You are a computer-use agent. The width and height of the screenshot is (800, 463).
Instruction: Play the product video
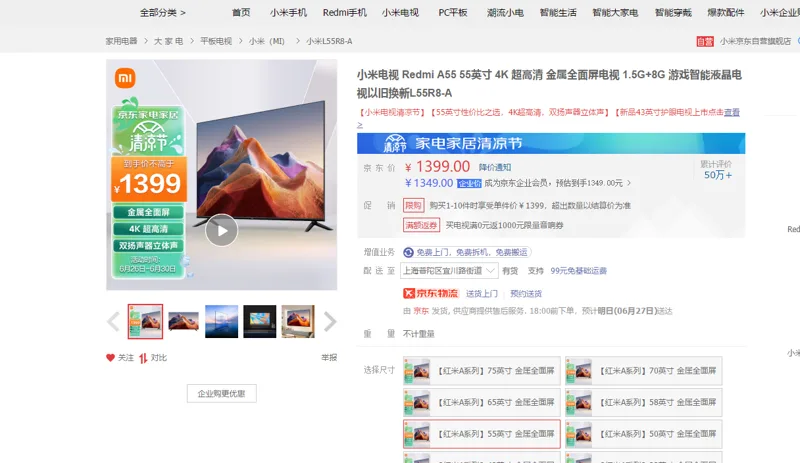221,230
